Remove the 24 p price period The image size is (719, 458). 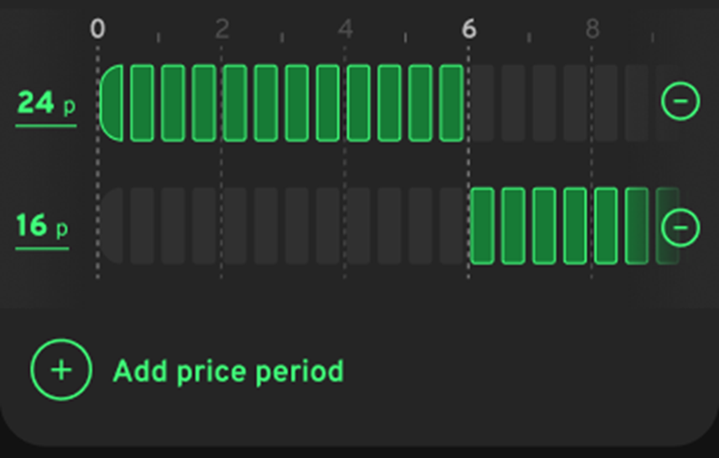[x=680, y=101]
